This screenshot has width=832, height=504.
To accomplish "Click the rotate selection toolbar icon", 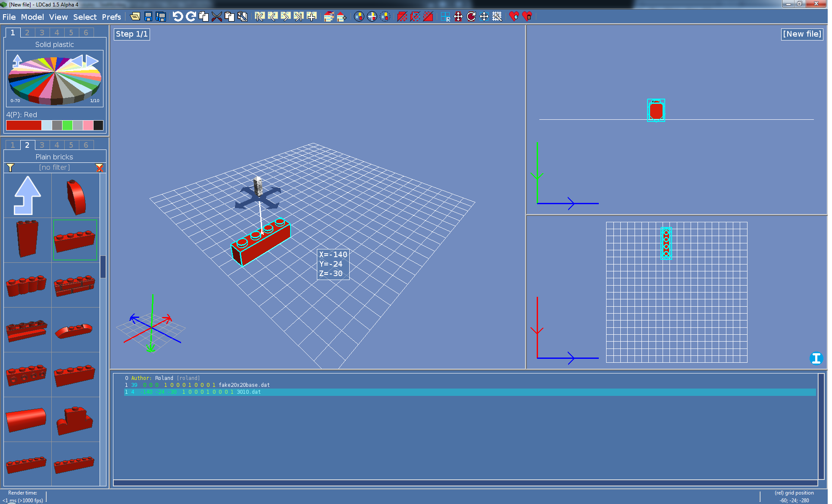I will (471, 17).
